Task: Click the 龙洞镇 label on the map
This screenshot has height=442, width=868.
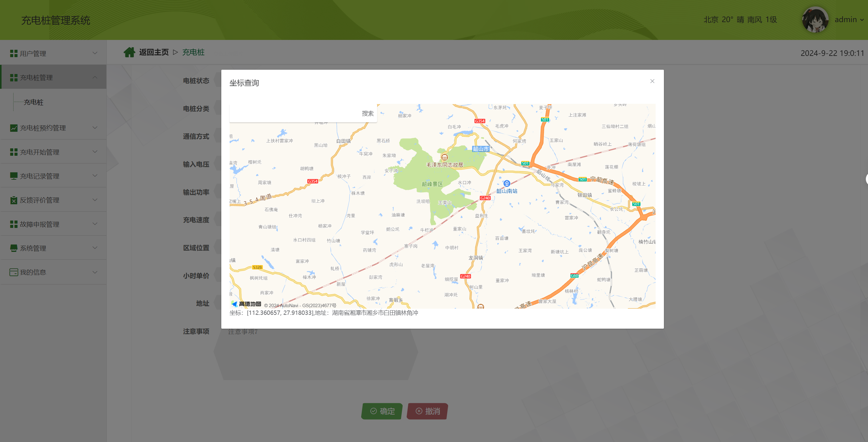Action: tap(476, 258)
